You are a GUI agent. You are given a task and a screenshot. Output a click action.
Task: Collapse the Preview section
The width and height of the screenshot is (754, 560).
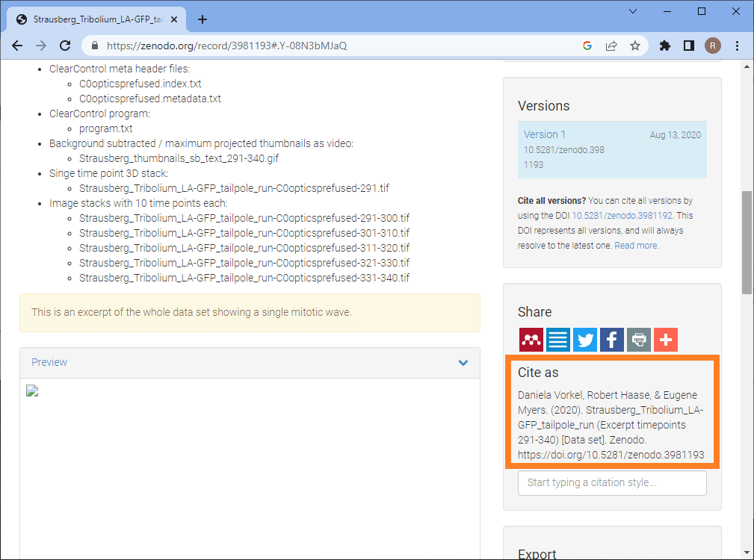[463, 362]
